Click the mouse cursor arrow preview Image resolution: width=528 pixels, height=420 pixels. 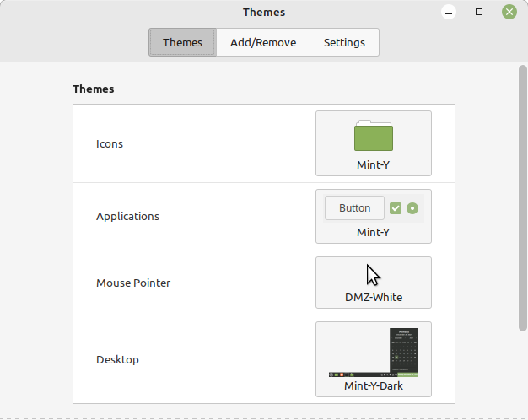(373, 276)
